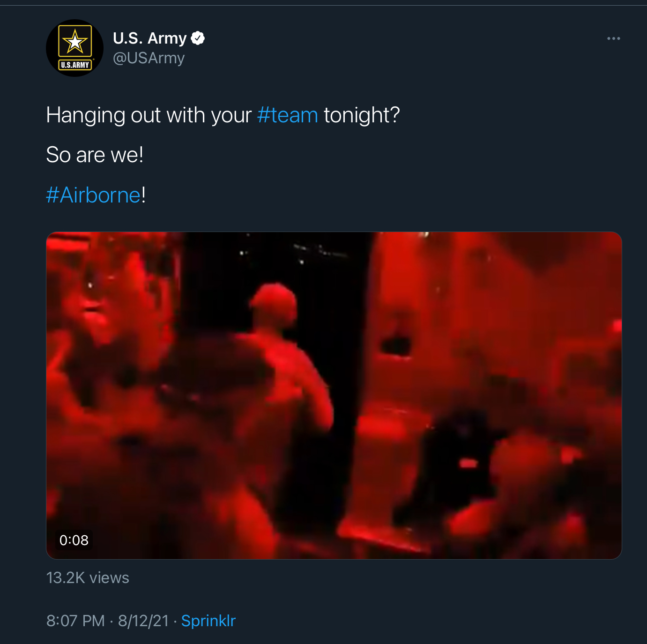Click the blue verified badge
Viewport: 647px width, 644px height.
[x=198, y=38]
